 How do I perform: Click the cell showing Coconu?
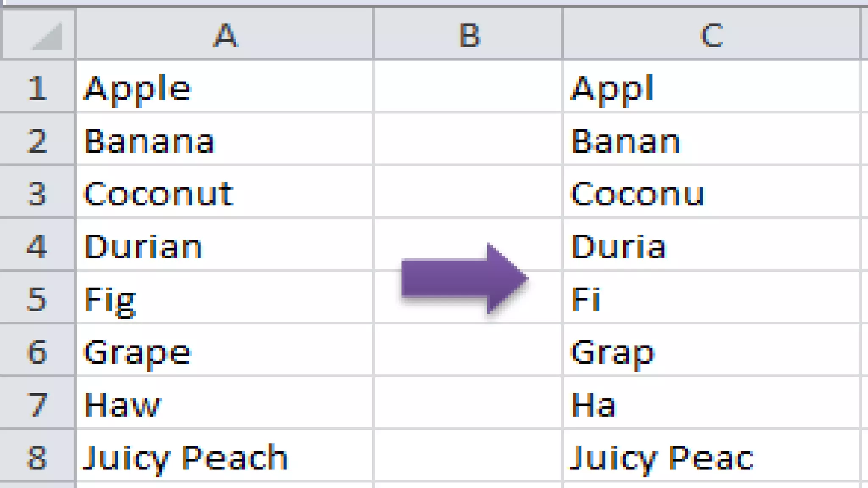coord(711,193)
